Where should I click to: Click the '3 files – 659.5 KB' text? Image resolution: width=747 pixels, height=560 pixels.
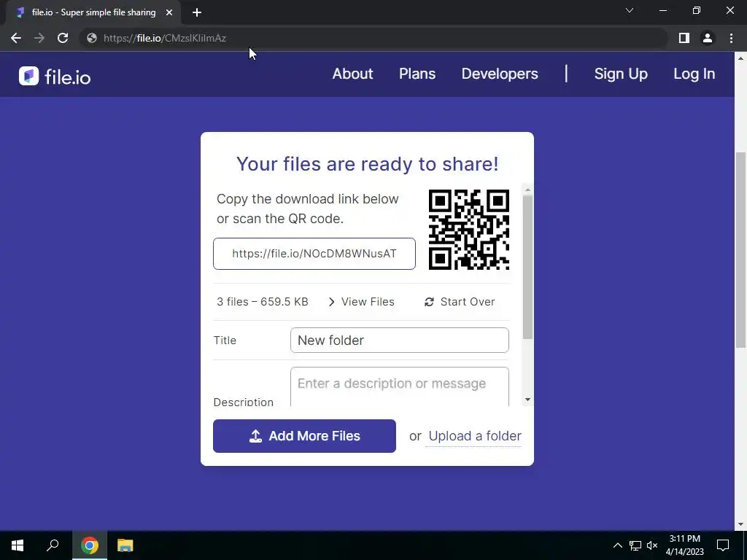(263, 302)
